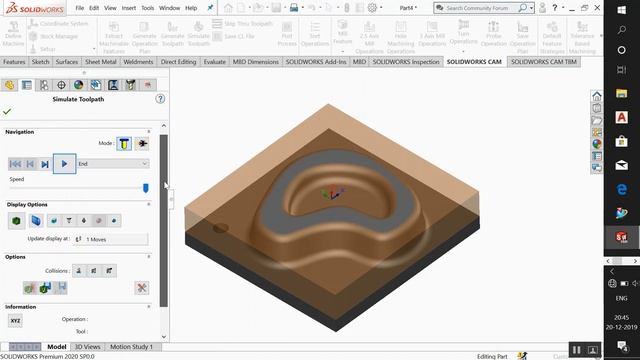Switch to the Sheet Metal tab
This screenshot has height=360, width=640.
[x=101, y=62]
